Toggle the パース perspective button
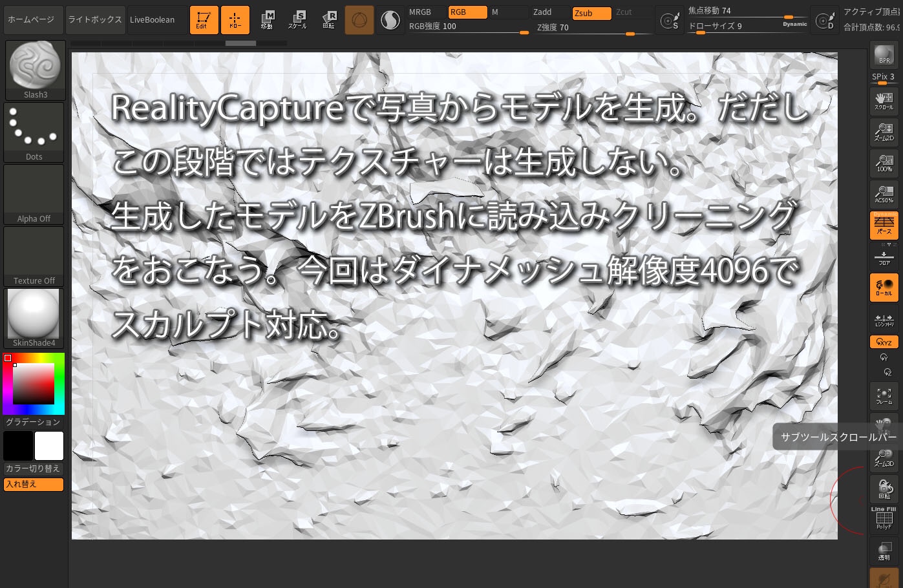 coord(884,225)
